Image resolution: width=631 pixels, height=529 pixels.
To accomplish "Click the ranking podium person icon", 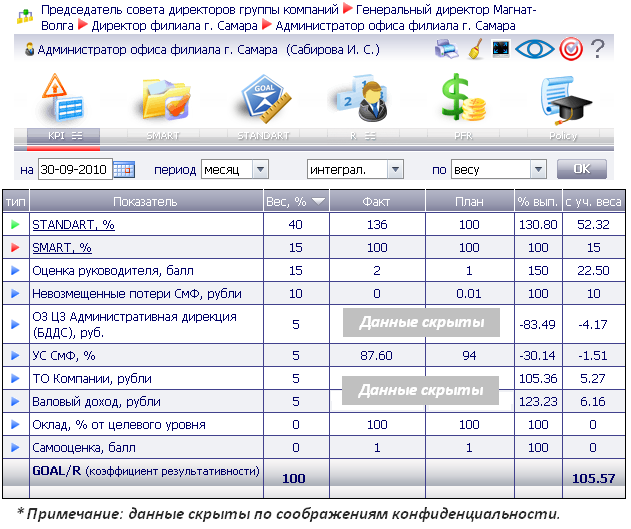I will pos(363,98).
